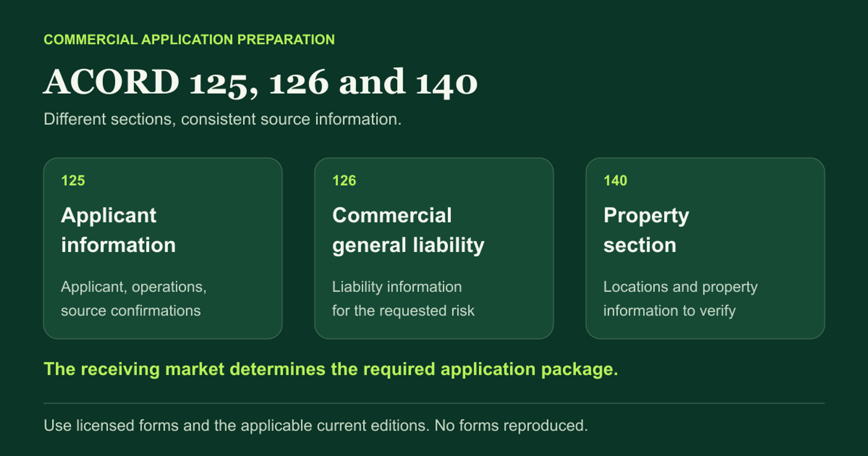868x456 pixels.
Task: Click 'Applicant, operations, source confirmations' description
Action: pos(134,299)
